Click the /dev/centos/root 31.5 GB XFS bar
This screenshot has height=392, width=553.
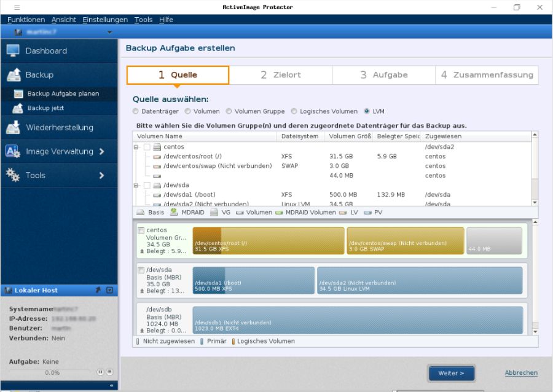[269, 241]
